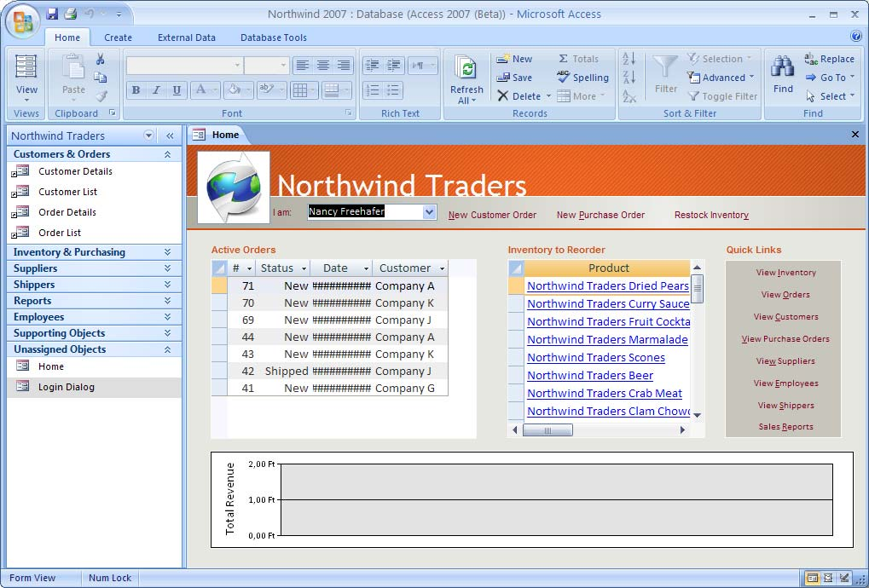Toggle Italic formatting
Image resolution: width=869 pixels, height=588 pixels.
coord(156,89)
